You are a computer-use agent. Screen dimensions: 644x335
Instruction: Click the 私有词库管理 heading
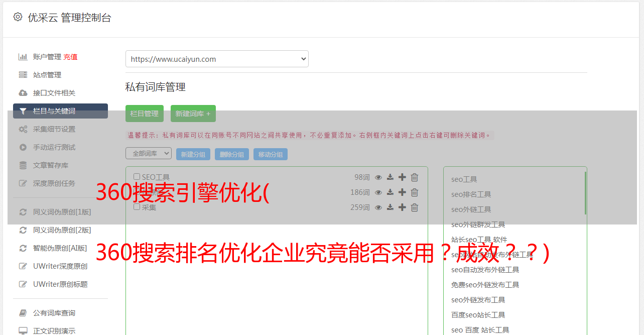(x=156, y=87)
